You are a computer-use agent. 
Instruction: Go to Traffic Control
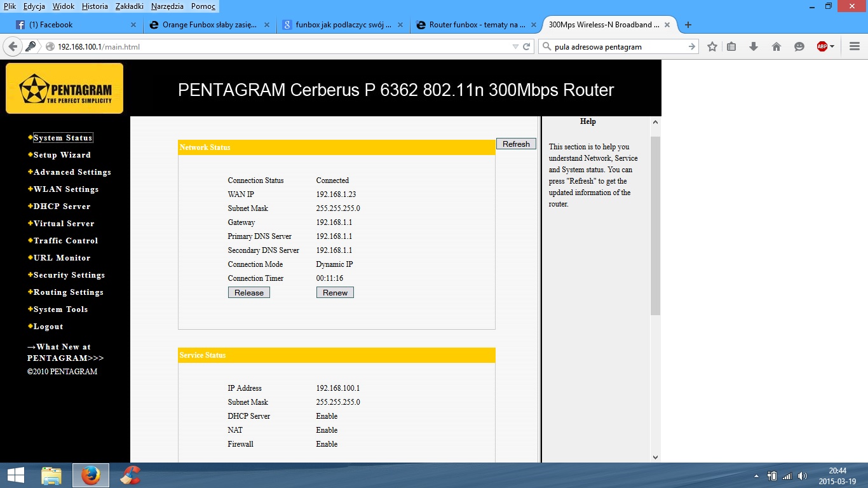(x=66, y=241)
